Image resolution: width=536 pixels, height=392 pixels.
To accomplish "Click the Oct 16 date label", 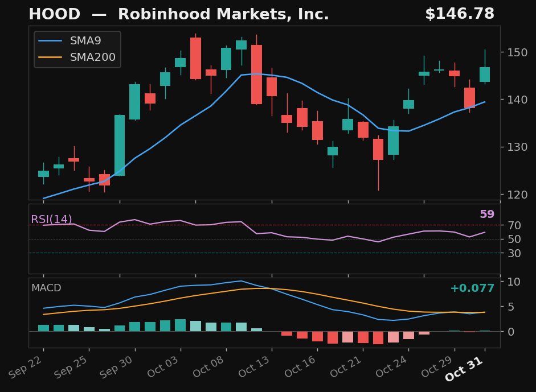I will point(300,367).
